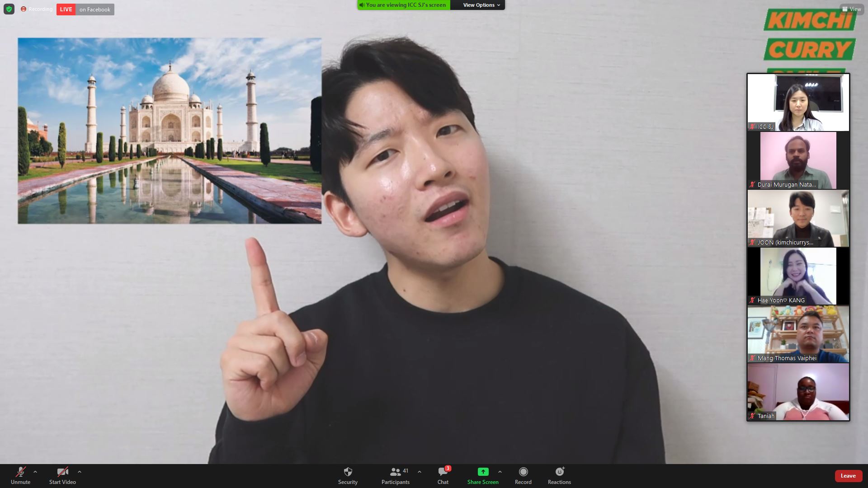This screenshot has width=868, height=488.
Task: Open the Reactions emoji menu
Action: coord(559,472)
